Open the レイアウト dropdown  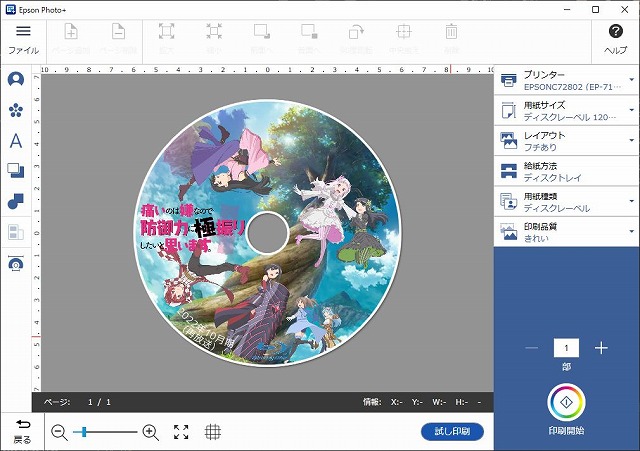point(567,141)
